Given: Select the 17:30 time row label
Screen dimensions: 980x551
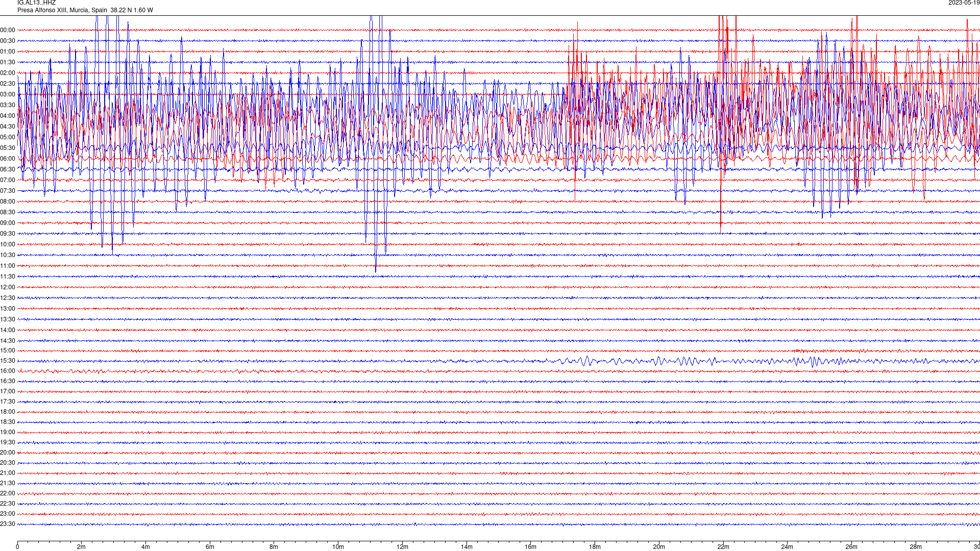Looking at the screenshot, I should (x=8, y=402).
